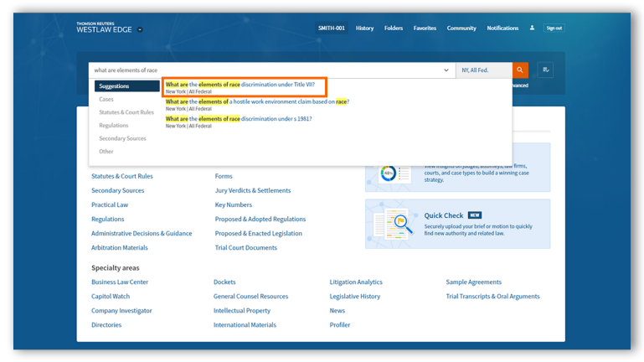Open the Jury Verdicts & Settlements link
Screen dimensions: 644x362
[252, 190]
